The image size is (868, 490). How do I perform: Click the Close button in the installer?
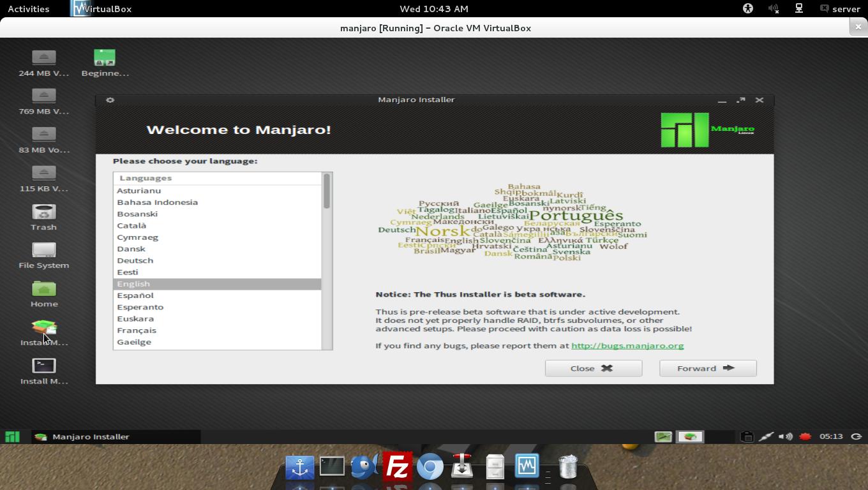(594, 368)
